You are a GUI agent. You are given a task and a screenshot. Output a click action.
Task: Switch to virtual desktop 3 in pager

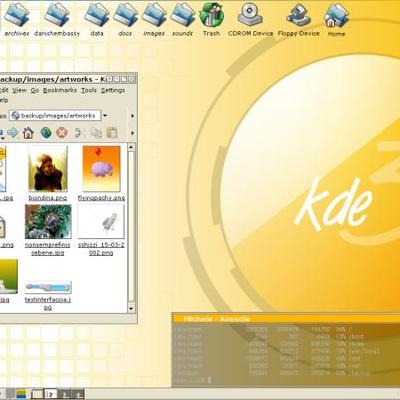coord(64,394)
